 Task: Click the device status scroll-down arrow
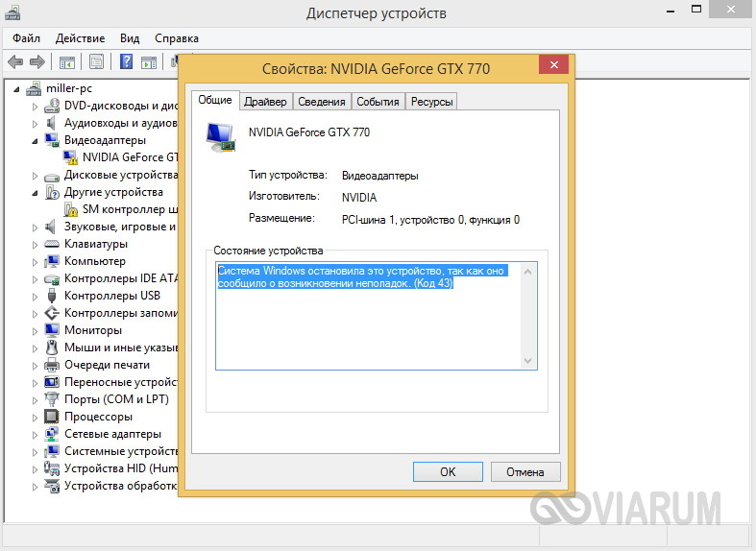pos(527,360)
